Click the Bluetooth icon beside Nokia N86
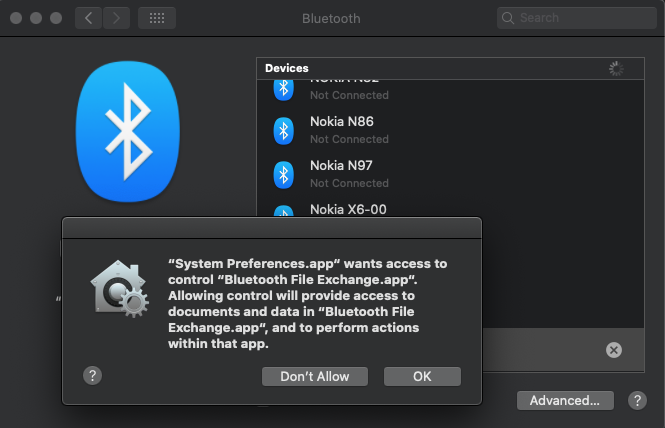This screenshot has width=665, height=428. coord(284,131)
